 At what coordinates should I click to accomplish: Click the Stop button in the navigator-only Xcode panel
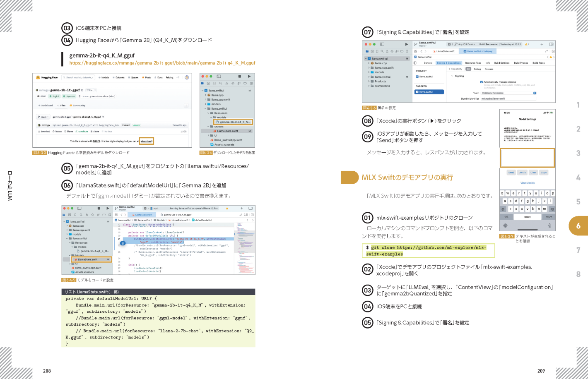pos(240,77)
